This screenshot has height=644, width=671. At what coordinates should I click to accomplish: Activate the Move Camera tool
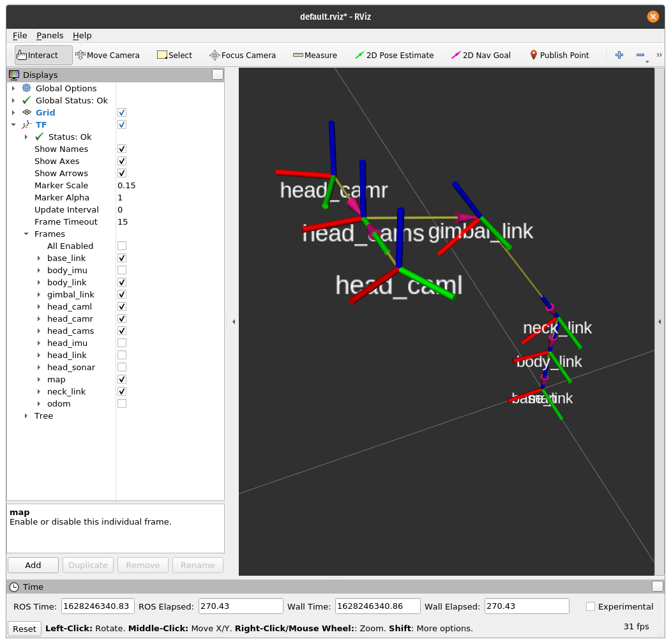pyautogui.click(x=107, y=55)
